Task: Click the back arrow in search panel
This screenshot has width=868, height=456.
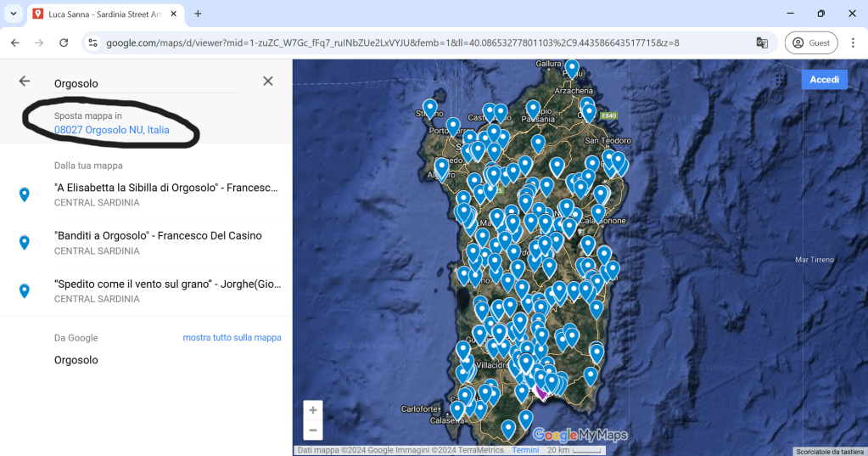Action: click(25, 82)
